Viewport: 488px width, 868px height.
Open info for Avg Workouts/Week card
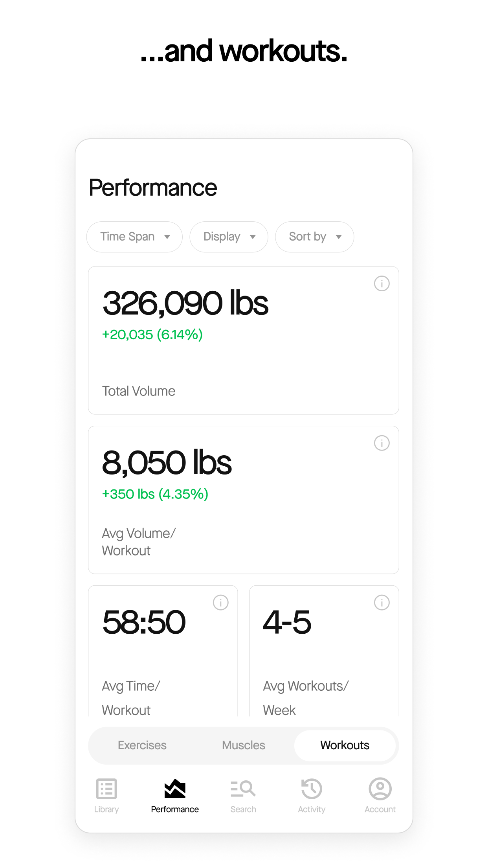click(x=382, y=603)
